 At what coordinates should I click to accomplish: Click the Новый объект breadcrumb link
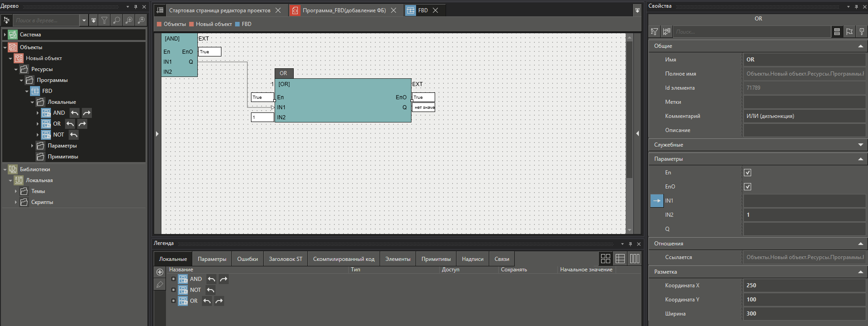click(214, 24)
